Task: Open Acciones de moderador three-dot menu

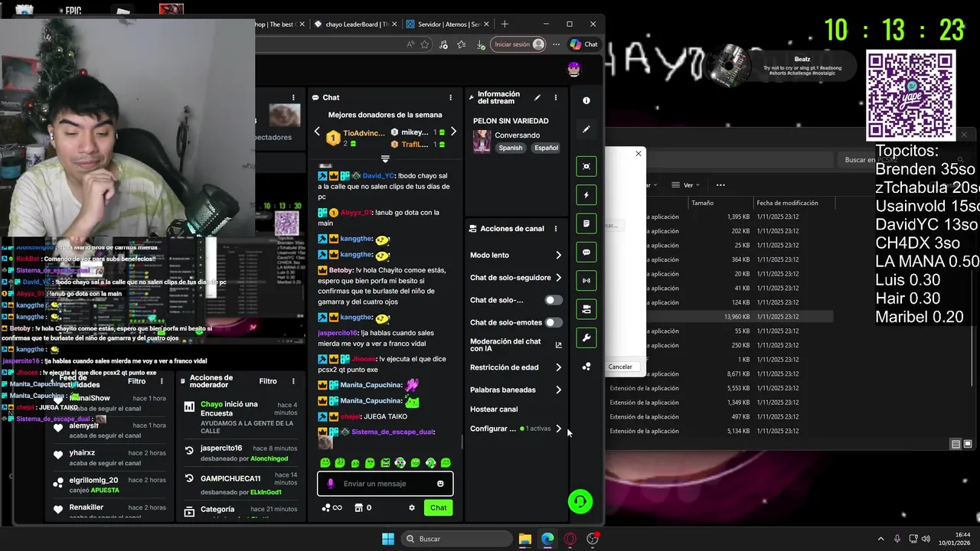Action: coord(293,381)
